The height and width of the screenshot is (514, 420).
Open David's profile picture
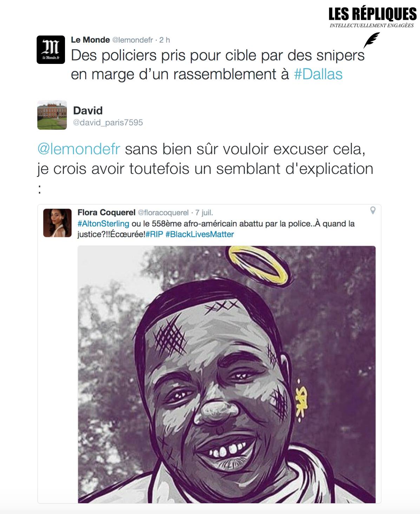(52, 115)
